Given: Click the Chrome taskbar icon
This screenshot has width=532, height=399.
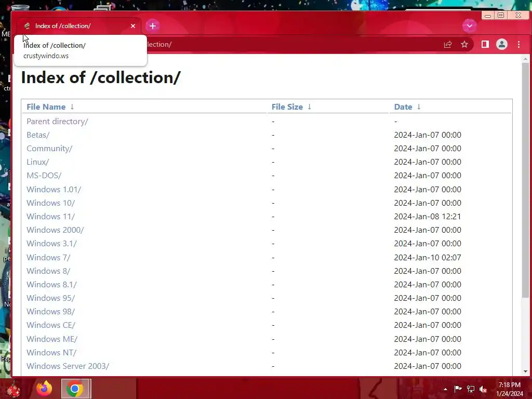Looking at the screenshot, I should click(75, 389).
